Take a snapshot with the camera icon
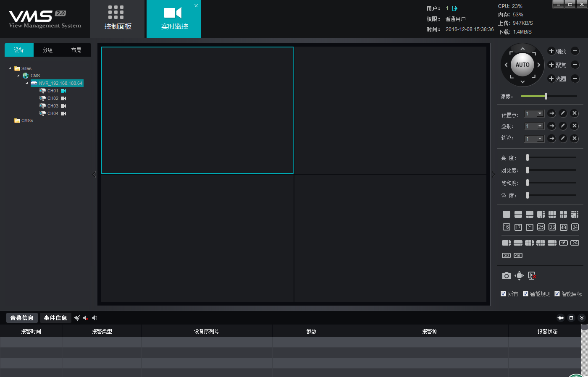The width and height of the screenshot is (588, 377). pyautogui.click(x=507, y=276)
